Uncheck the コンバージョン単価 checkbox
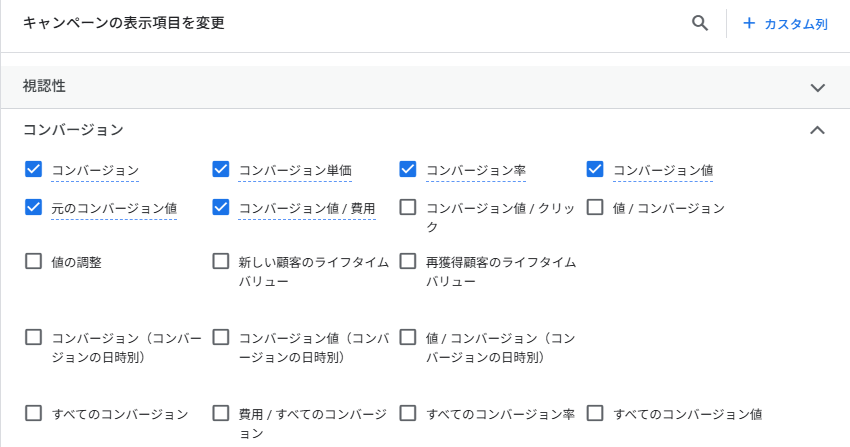Screen dimensions: 850x447 click(221, 170)
